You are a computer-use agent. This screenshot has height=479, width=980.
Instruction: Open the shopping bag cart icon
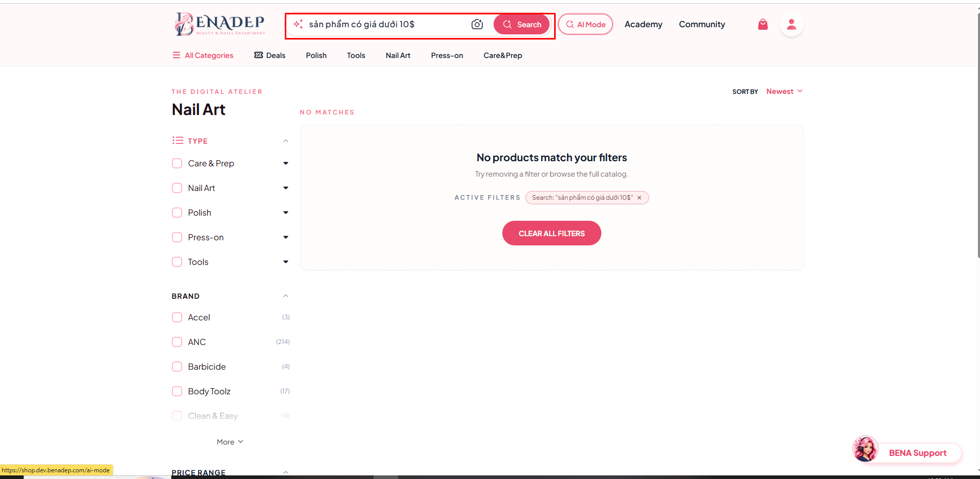pos(763,24)
